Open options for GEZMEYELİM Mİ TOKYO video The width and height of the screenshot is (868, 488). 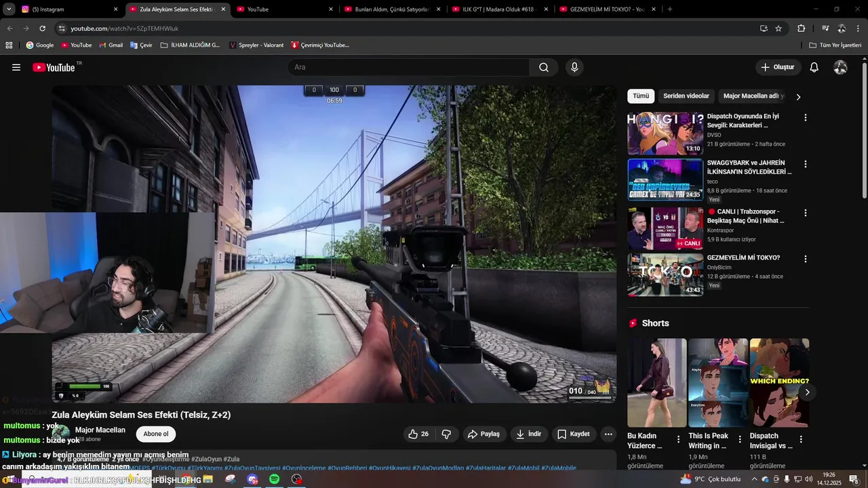click(806, 259)
